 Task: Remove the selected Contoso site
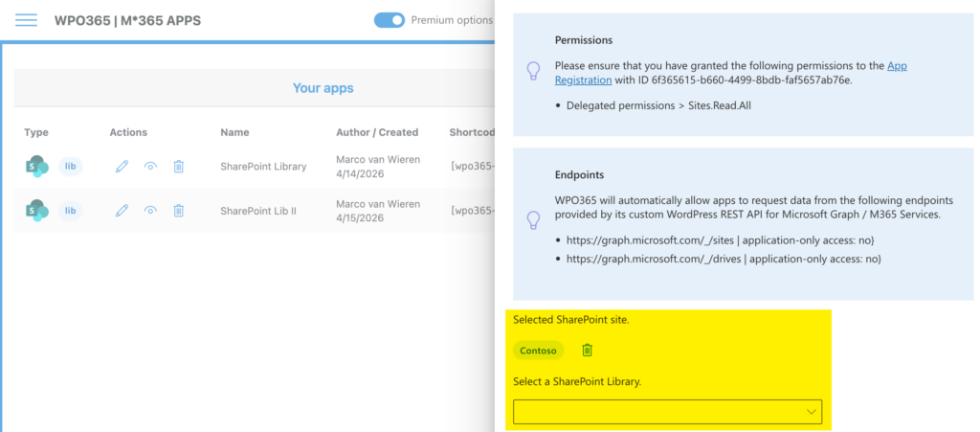[587, 350]
